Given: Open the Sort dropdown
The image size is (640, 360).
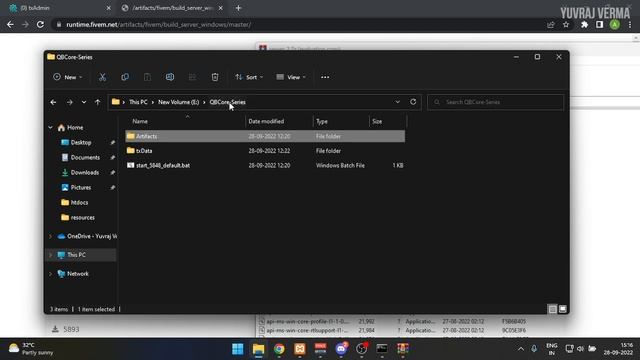Looking at the screenshot, I should tap(249, 77).
